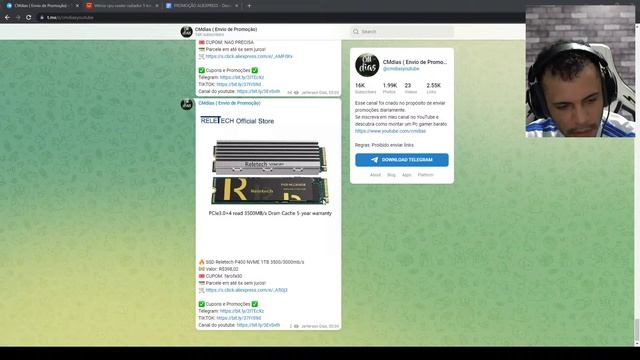
Task: Click sender avatar beside Reletech message
Action: click(x=187, y=104)
